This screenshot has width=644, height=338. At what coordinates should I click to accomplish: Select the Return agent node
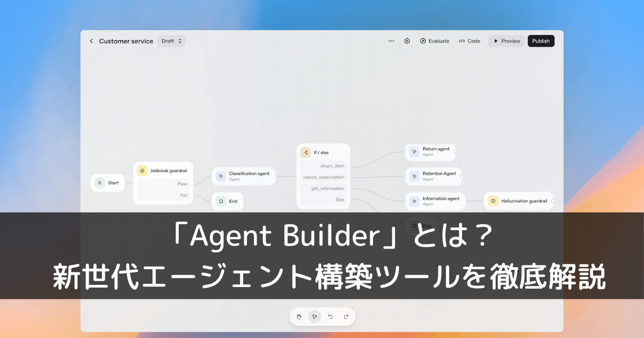click(430, 151)
